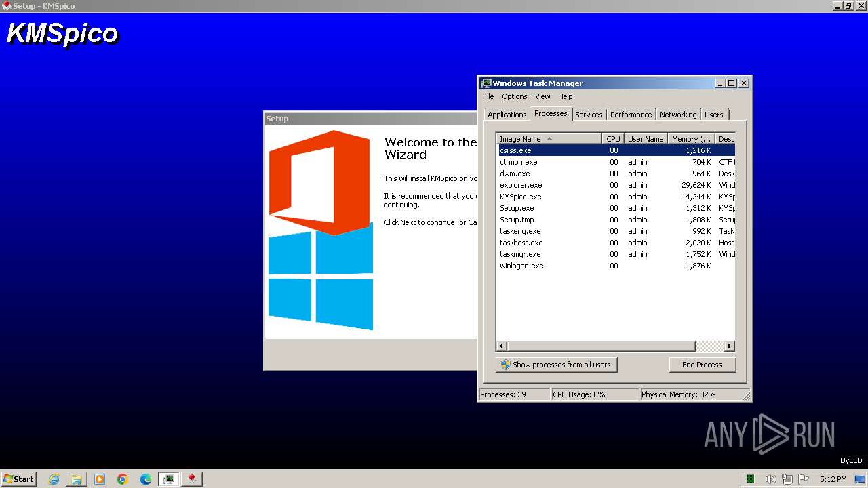Click the process list horizontal scrollbar thumb
Screen dimensions: 868x488
tap(601, 346)
